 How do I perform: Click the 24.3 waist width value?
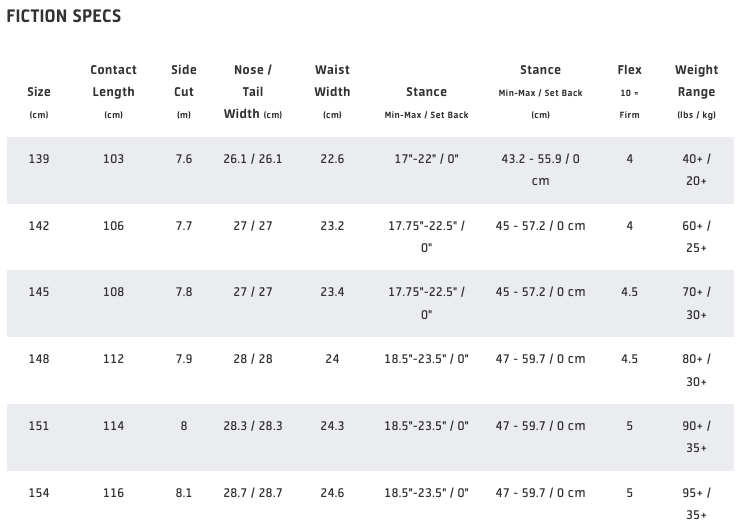(332, 426)
